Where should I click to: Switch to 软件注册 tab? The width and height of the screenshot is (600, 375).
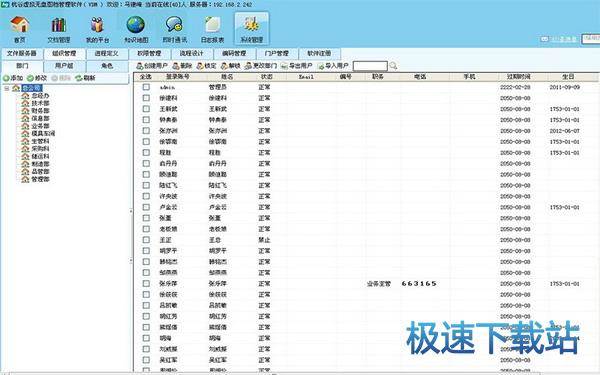(319, 54)
